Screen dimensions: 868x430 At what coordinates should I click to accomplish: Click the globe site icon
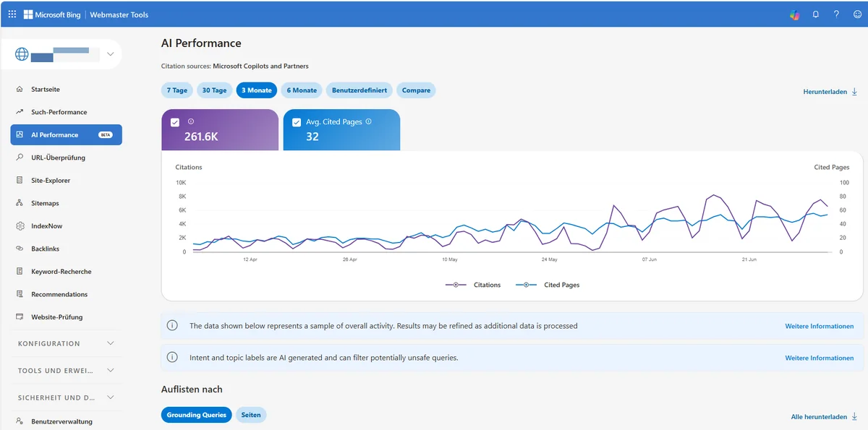22,54
